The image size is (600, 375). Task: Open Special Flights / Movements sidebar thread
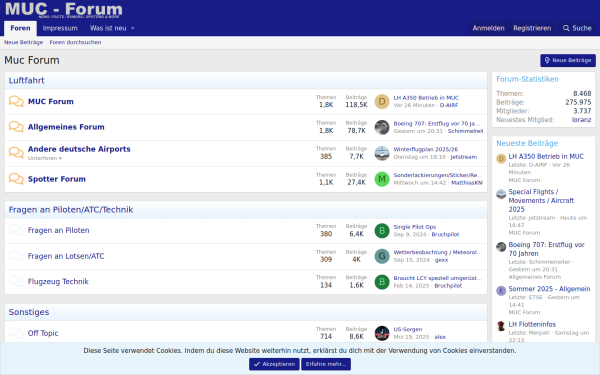point(541,201)
